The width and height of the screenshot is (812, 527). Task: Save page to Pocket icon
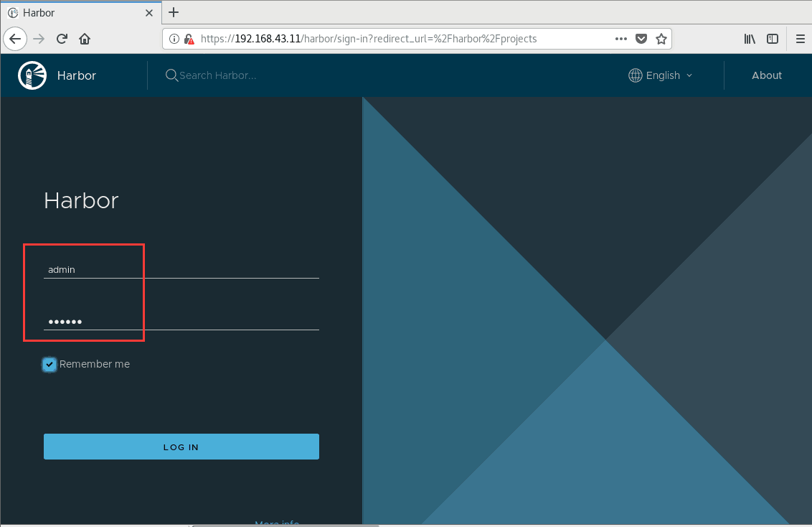click(641, 39)
